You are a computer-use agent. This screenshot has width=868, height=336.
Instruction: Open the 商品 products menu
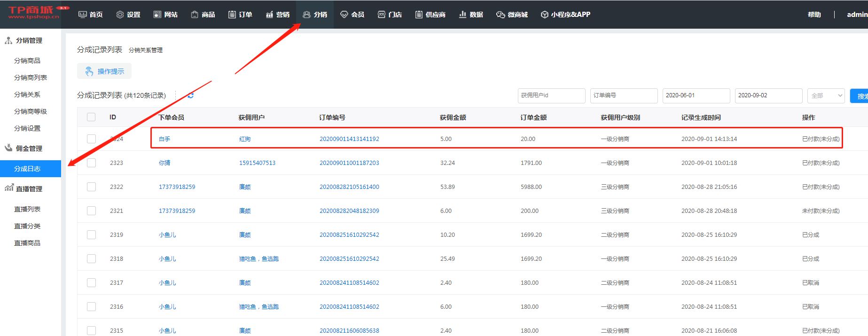click(203, 15)
